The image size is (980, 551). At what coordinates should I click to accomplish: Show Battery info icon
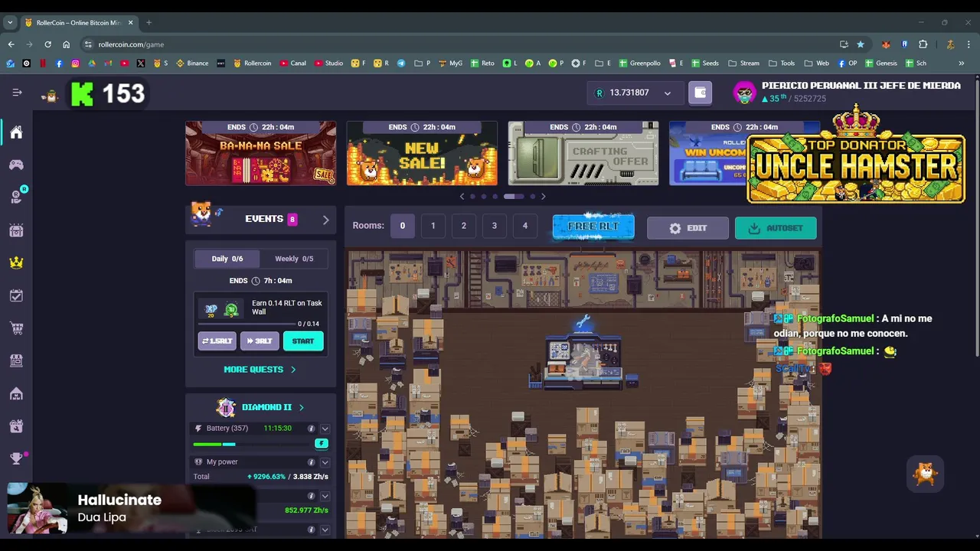[x=311, y=429]
